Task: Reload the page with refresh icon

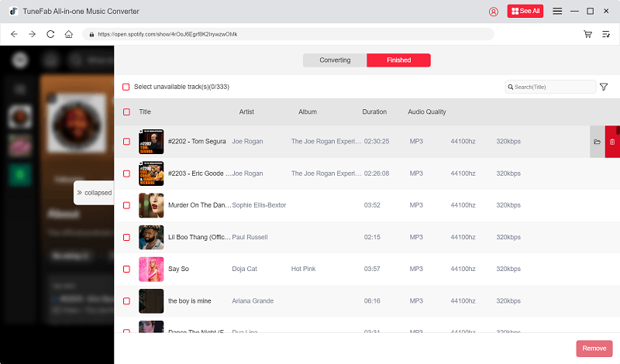Action: (50, 34)
